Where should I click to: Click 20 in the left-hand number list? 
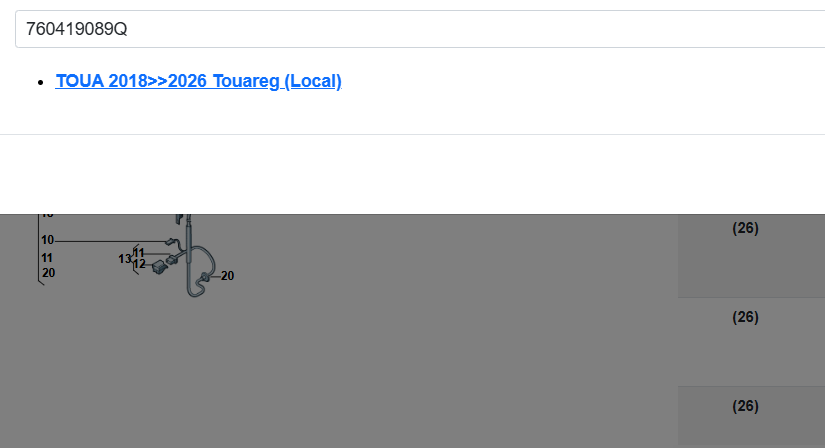[48, 273]
